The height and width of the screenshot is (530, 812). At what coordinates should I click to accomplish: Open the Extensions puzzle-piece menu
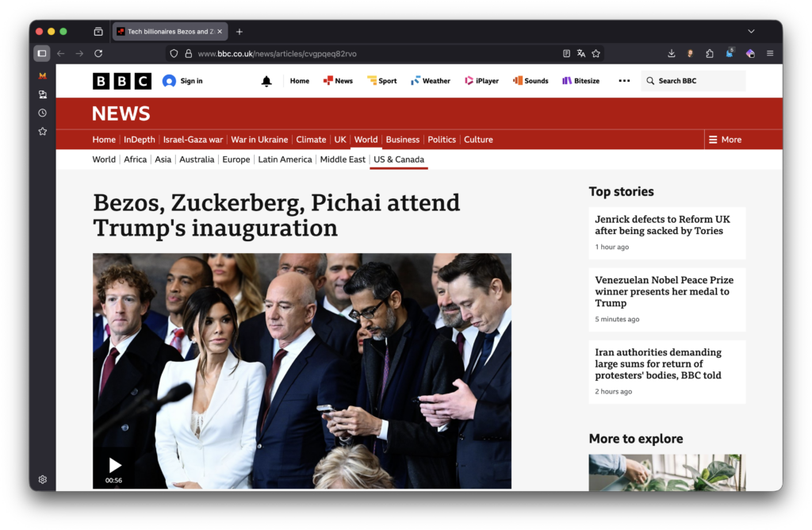[x=710, y=53]
